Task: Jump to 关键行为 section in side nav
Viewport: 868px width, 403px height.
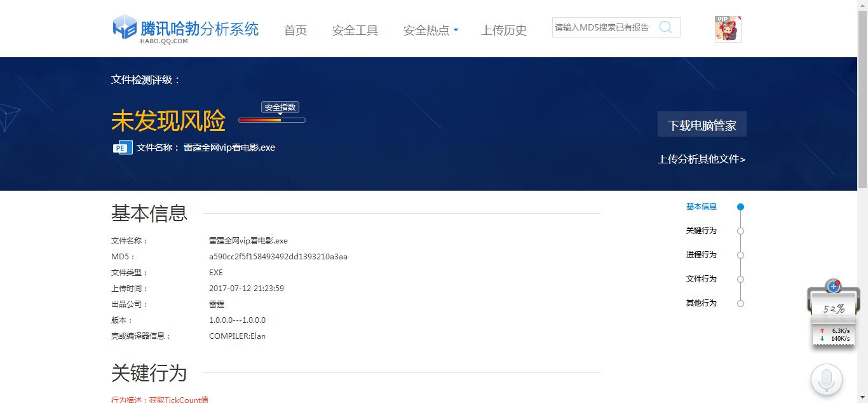Action: pos(702,231)
